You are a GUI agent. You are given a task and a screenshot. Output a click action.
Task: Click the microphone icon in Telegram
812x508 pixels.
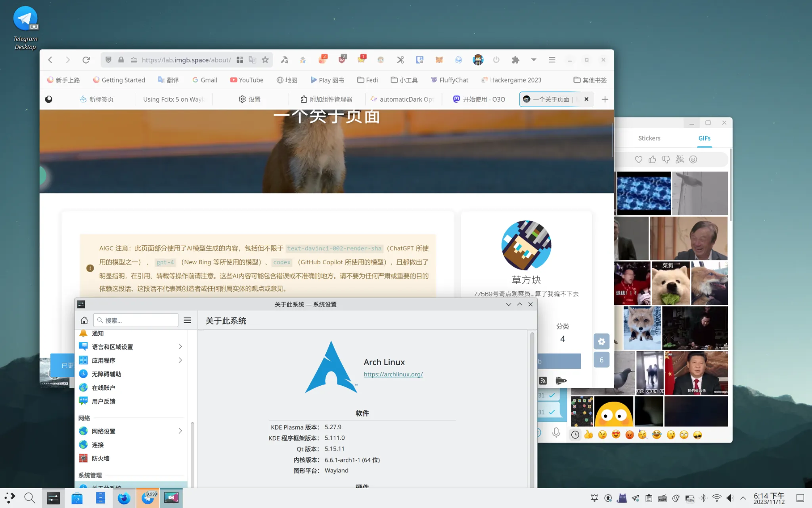click(556, 433)
